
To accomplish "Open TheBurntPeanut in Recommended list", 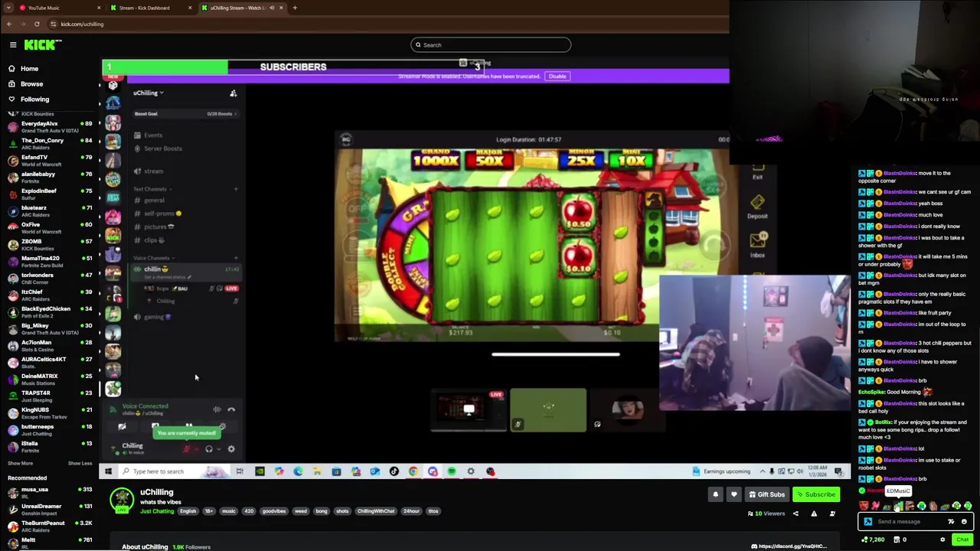I will pyautogui.click(x=50, y=526).
